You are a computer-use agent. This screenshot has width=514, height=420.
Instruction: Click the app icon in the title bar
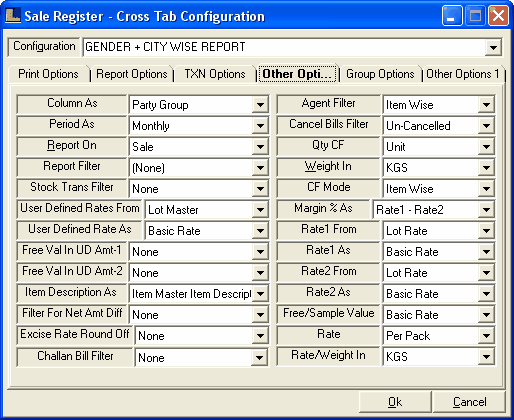[x=13, y=15]
